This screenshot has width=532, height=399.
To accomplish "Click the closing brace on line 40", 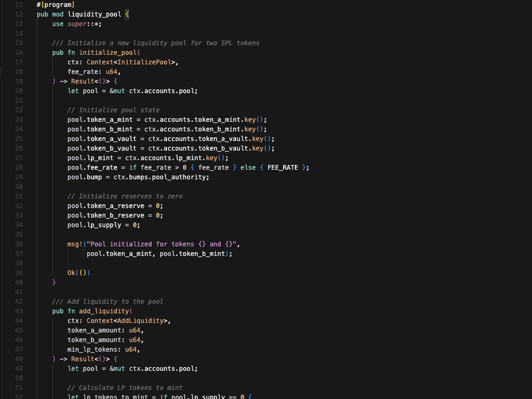I will pos(54,282).
